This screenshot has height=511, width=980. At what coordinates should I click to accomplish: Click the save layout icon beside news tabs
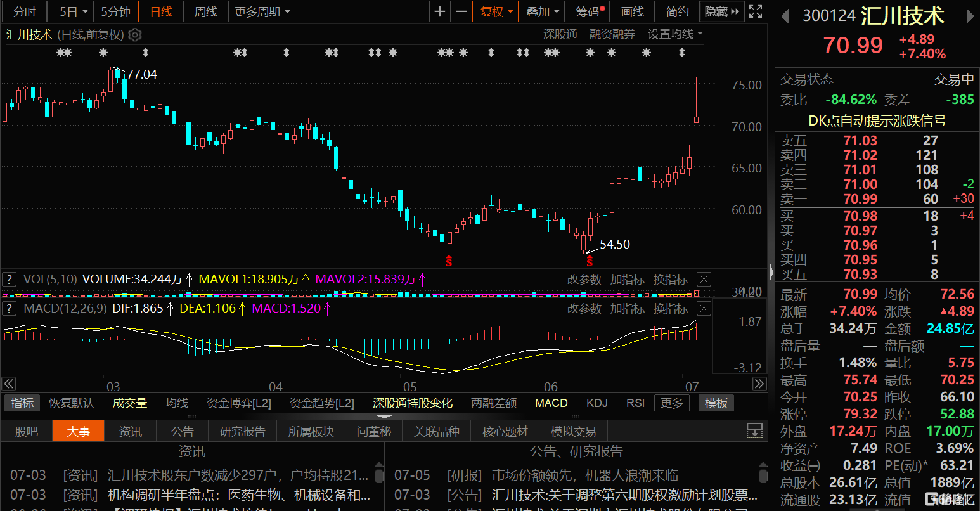(754, 430)
